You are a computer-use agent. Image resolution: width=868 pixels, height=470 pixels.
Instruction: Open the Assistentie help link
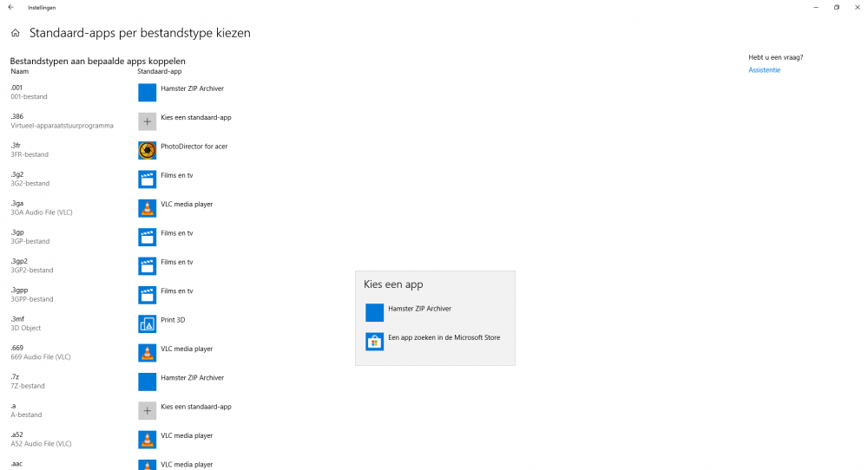coord(765,70)
